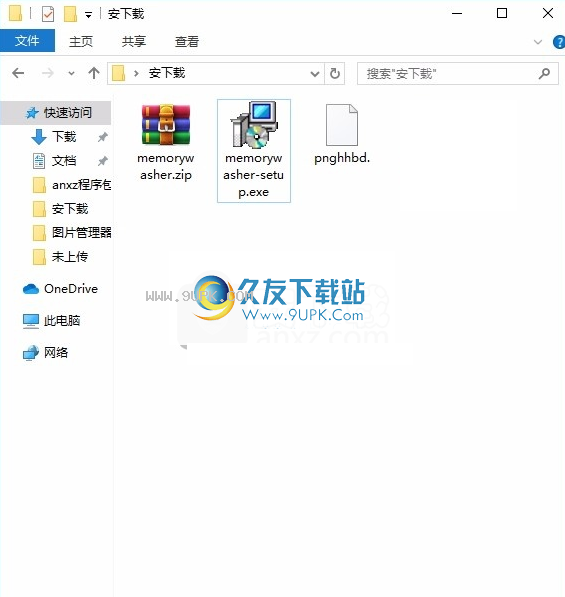Screen dimensions: 565x597
Task: Select the blank pnghhbd file
Action: click(x=342, y=134)
